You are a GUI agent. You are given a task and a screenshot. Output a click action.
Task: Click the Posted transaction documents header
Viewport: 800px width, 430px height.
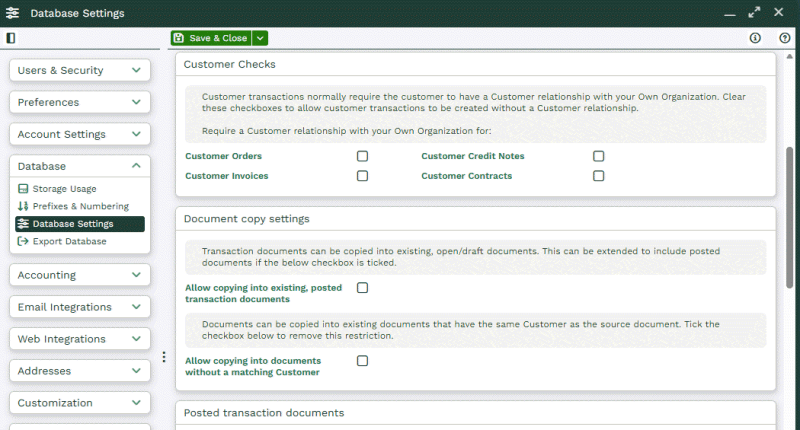tap(264, 413)
